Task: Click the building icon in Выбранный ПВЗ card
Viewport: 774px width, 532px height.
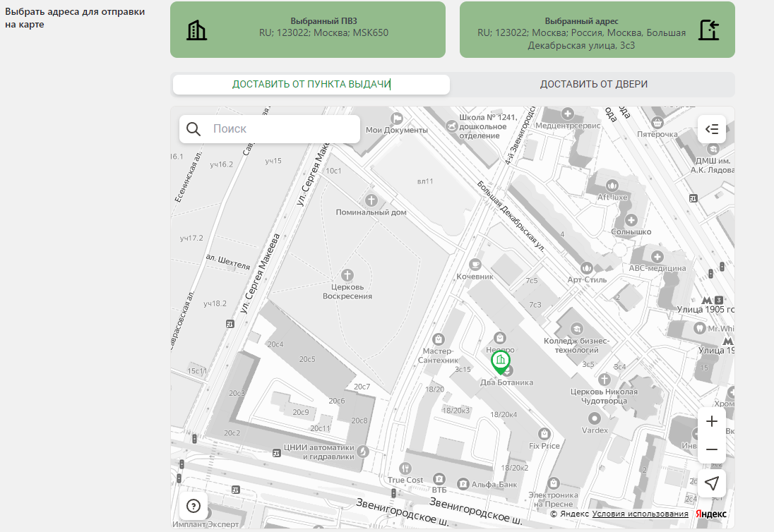Action: tap(196, 30)
